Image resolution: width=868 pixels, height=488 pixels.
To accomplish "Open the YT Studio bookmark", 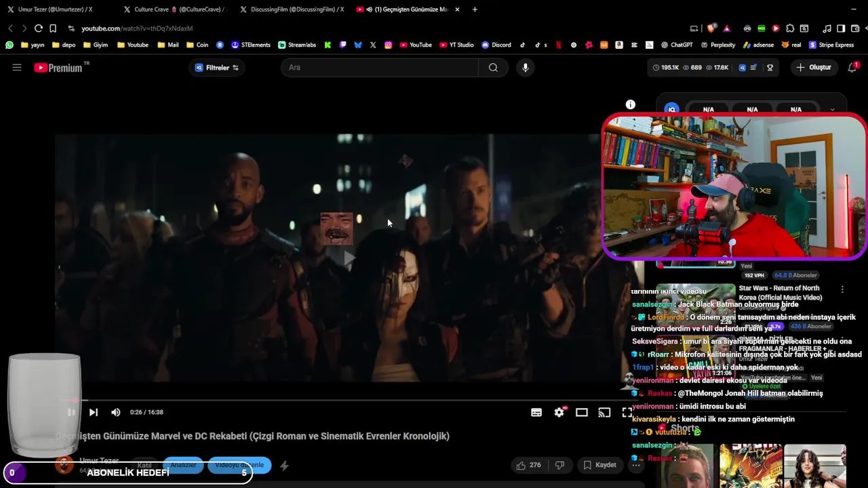I will pos(457,45).
